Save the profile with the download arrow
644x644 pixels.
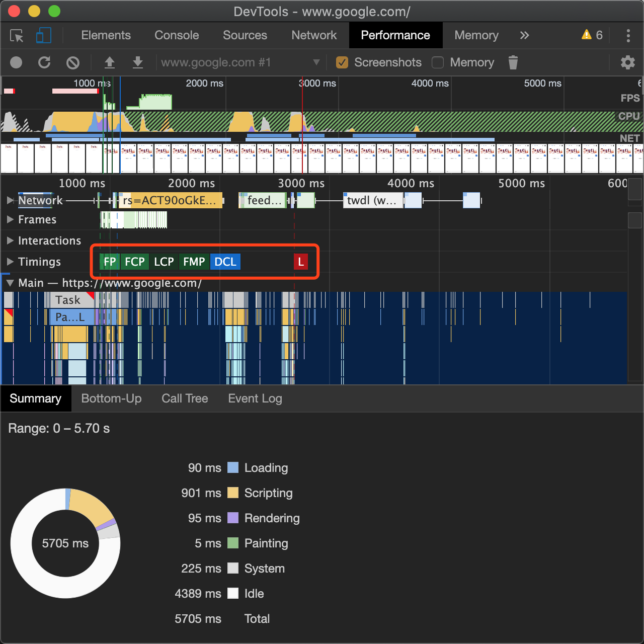pos(137,62)
